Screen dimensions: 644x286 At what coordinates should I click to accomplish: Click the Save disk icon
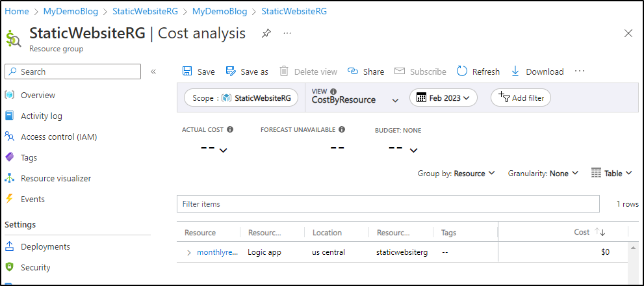[x=187, y=71]
